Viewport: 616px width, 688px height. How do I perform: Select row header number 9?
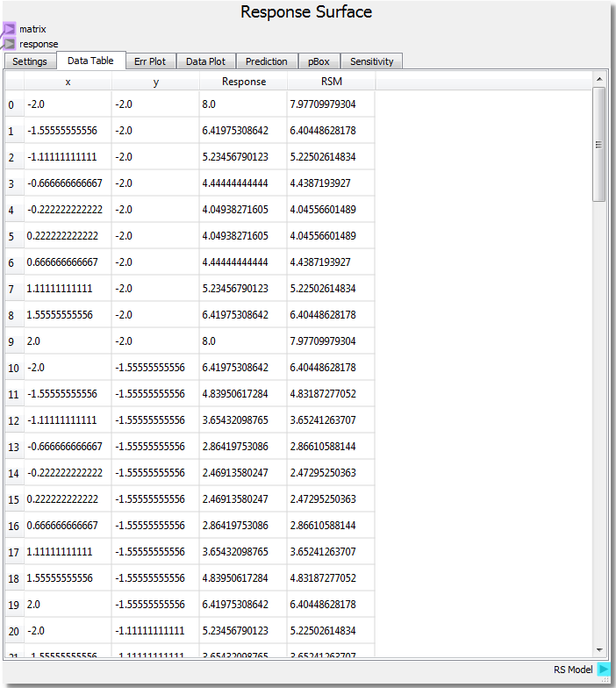[11, 341]
